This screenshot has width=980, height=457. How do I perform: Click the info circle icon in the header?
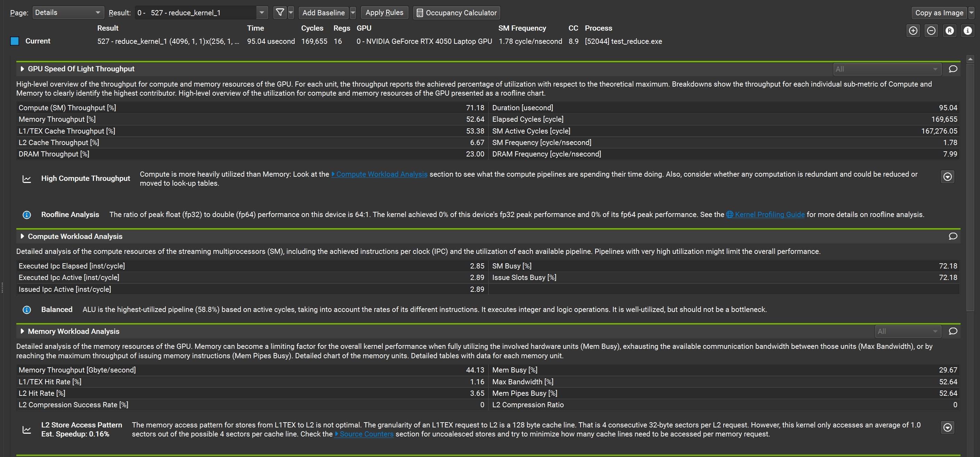tap(968, 31)
